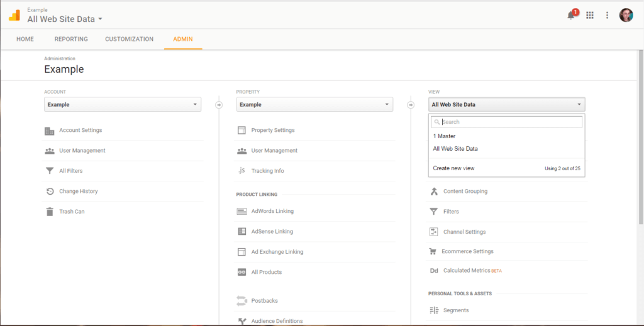Click the user profile avatar
Screen dimensions: 644x326
[x=626, y=15]
